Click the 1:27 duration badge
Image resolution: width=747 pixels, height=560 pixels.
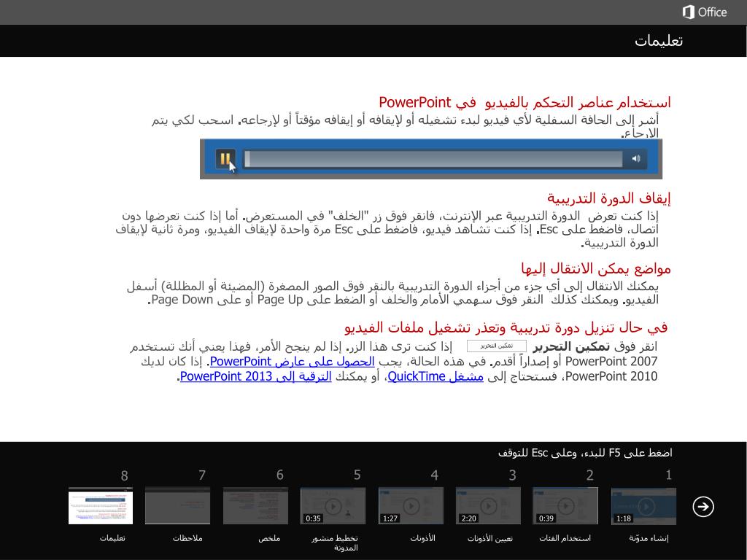391,518
